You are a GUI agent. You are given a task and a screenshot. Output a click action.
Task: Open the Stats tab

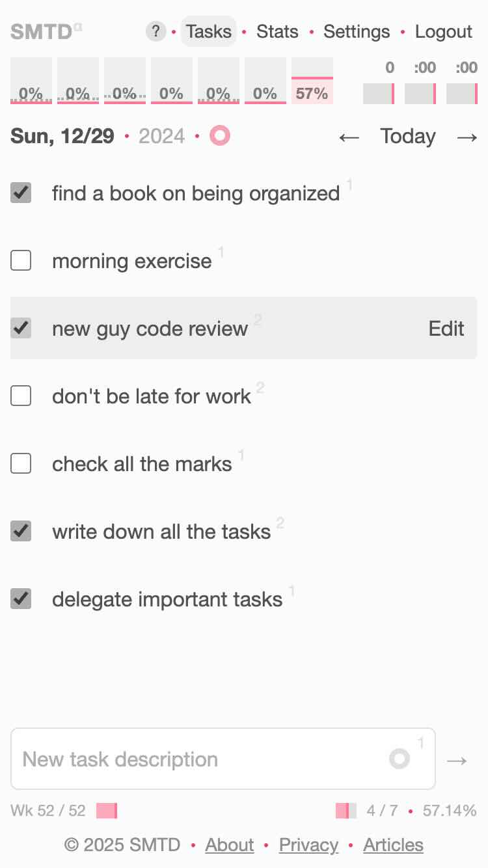[x=277, y=31]
